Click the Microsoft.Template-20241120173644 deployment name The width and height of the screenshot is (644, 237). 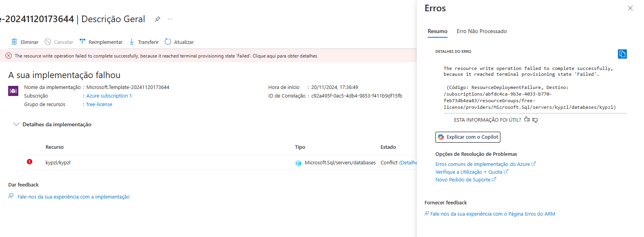click(x=128, y=87)
